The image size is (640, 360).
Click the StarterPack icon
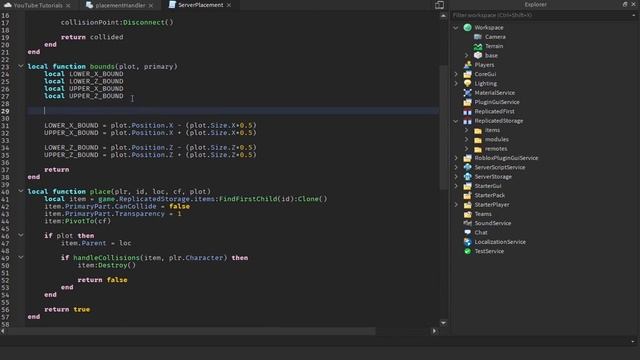(467, 195)
